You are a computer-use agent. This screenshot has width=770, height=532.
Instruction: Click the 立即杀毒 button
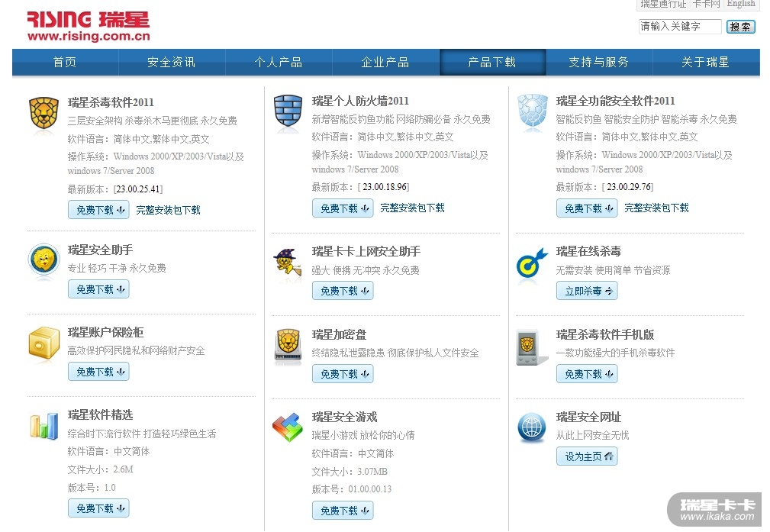[587, 291]
